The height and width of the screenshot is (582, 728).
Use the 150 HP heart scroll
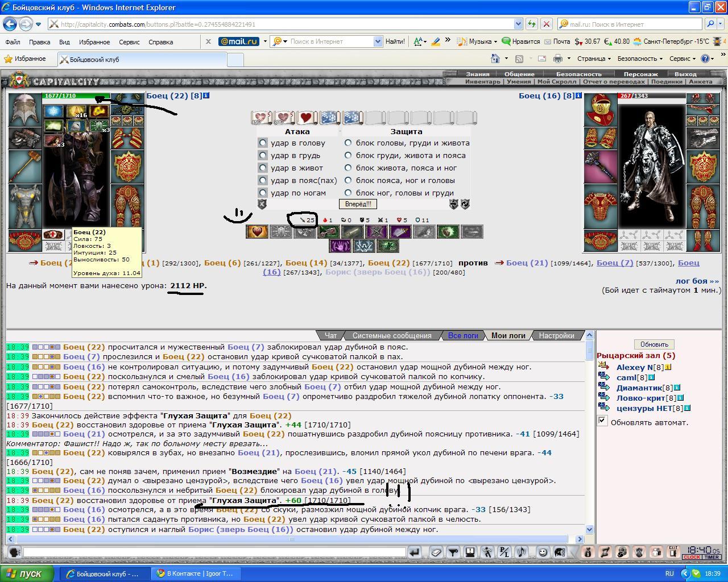(x=261, y=118)
